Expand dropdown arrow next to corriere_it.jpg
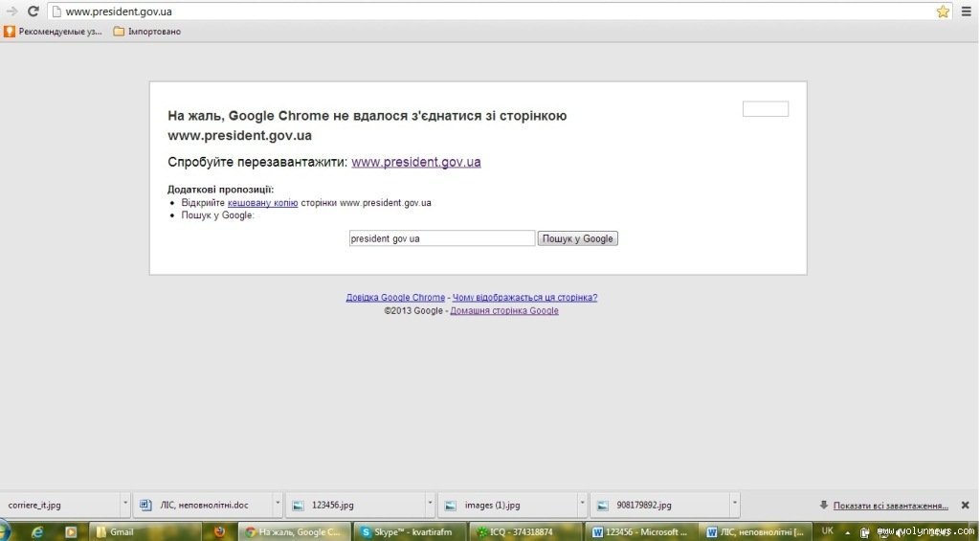This screenshot has width=980, height=541. (124, 505)
